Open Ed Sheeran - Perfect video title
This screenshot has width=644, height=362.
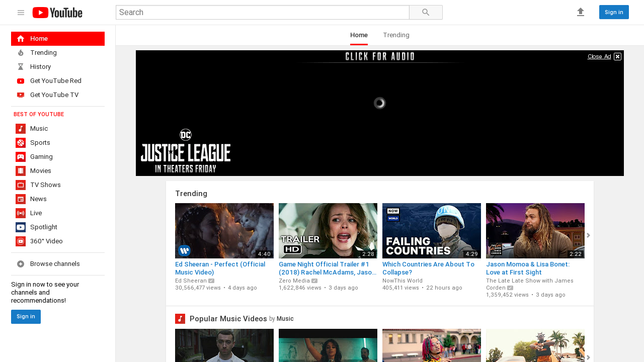(220, 268)
